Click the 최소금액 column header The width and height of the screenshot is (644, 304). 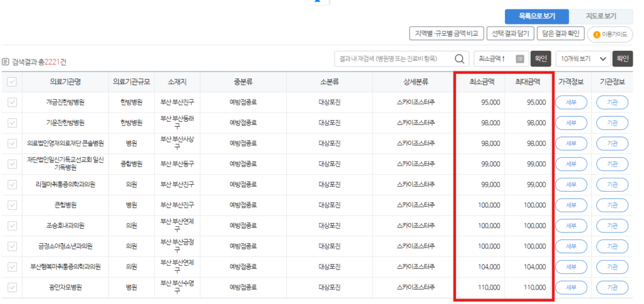click(482, 82)
